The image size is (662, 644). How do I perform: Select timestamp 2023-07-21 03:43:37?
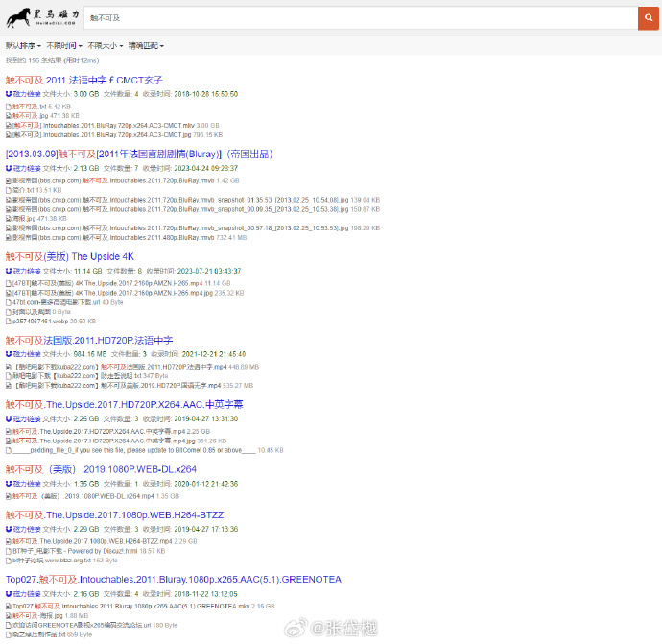click(209, 271)
